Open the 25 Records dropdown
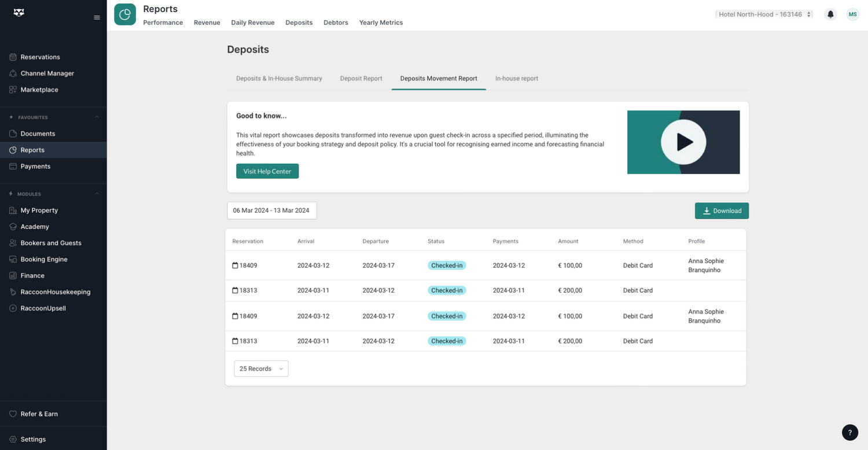This screenshot has width=868, height=450. click(261, 368)
